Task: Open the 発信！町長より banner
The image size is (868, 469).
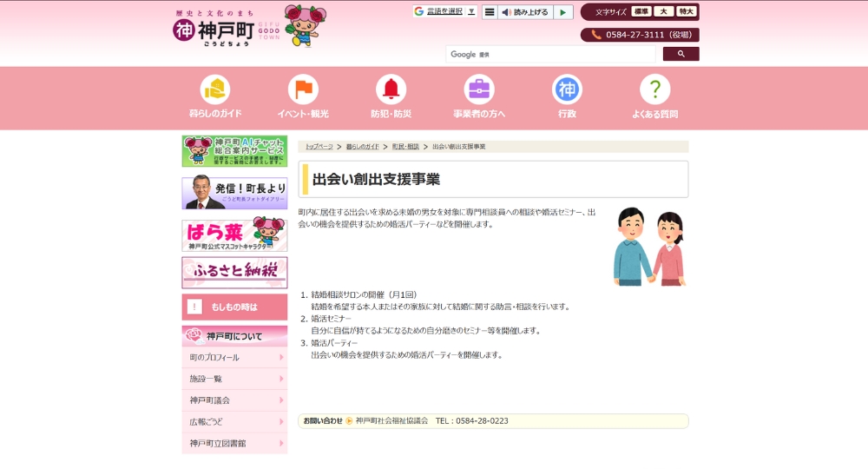Action: pos(234,193)
